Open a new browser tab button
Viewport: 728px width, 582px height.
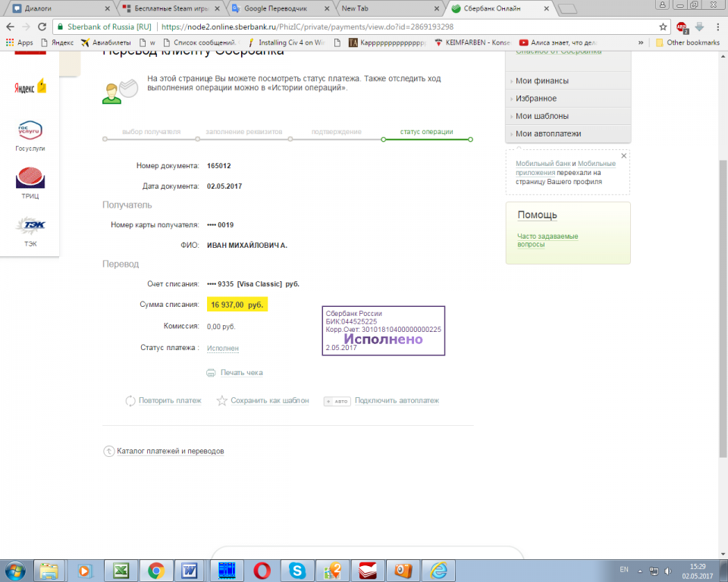(x=567, y=9)
